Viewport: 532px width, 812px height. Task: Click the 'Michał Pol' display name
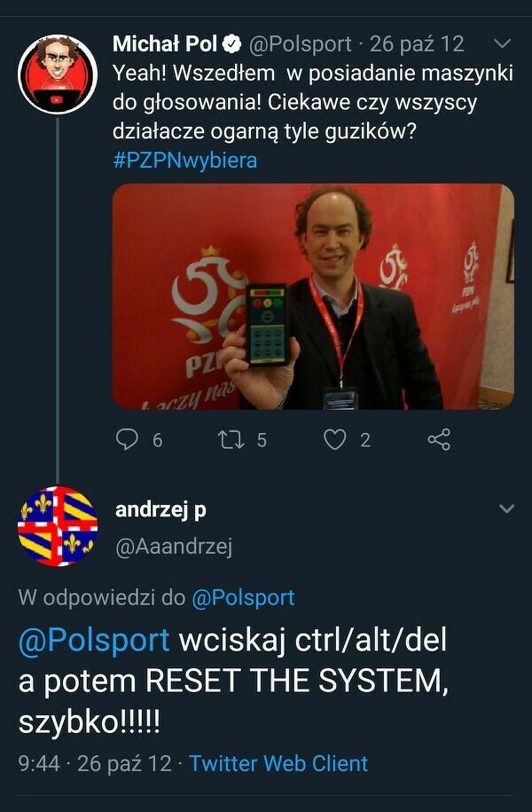coord(165,44)
